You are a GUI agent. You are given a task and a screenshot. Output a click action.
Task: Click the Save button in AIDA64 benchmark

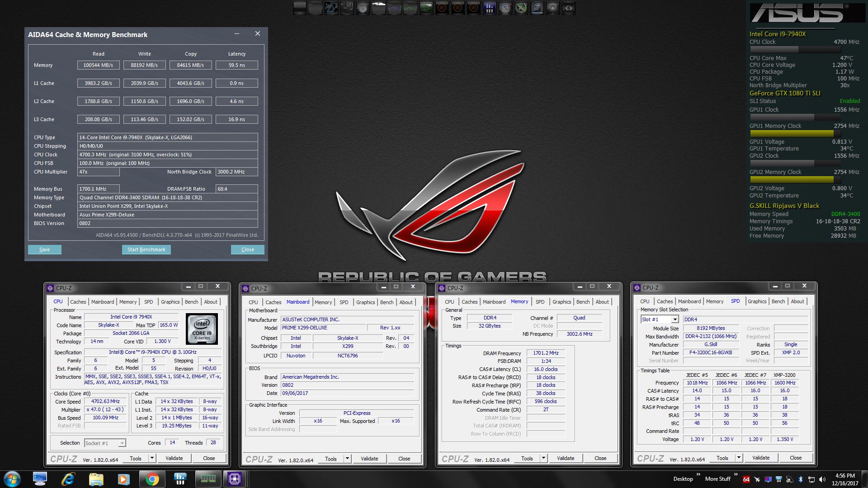(x=44, y=249)
